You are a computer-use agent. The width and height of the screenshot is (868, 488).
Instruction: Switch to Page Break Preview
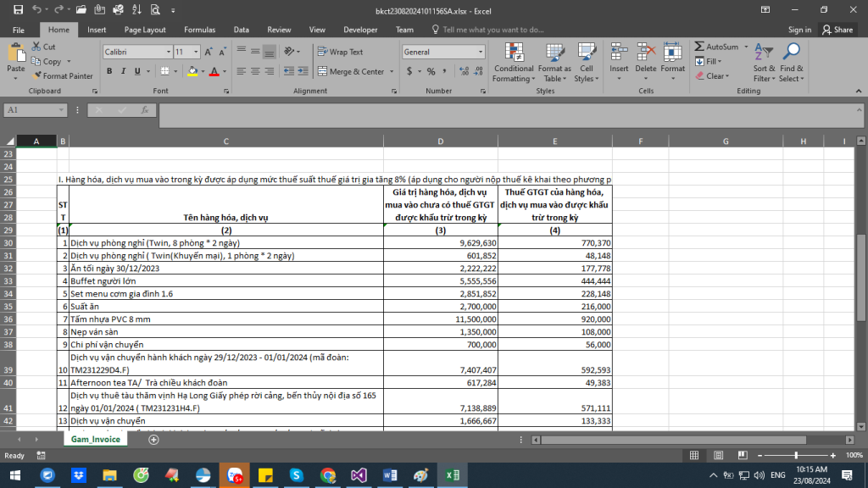743,455
